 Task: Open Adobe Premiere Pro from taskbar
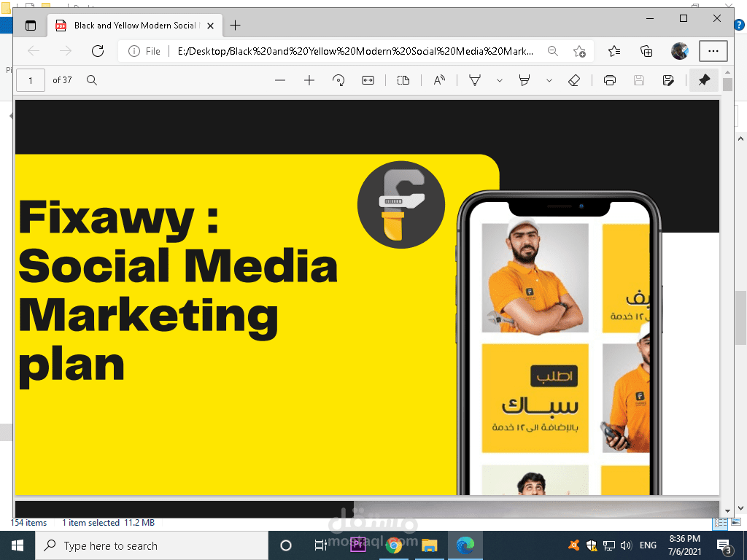tap(357, 545)
